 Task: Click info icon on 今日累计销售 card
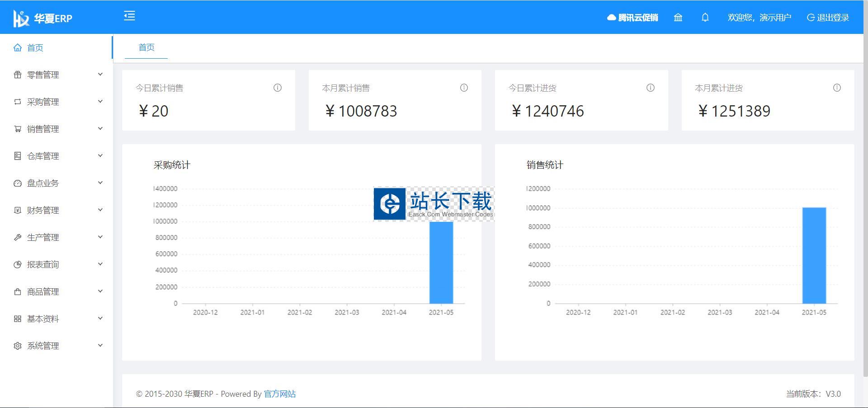[278, 88]
